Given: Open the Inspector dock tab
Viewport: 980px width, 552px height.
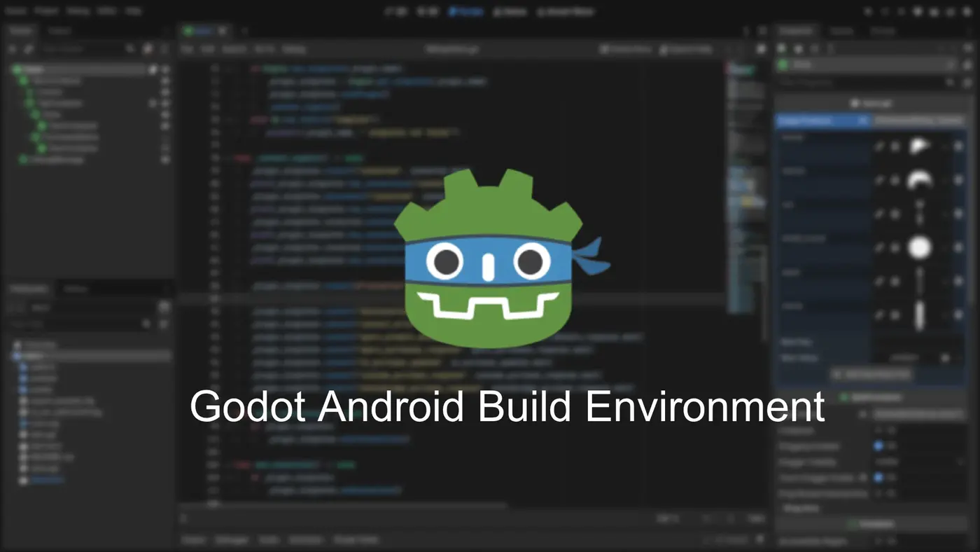Looking at the screenshot, I should point(795,31).
